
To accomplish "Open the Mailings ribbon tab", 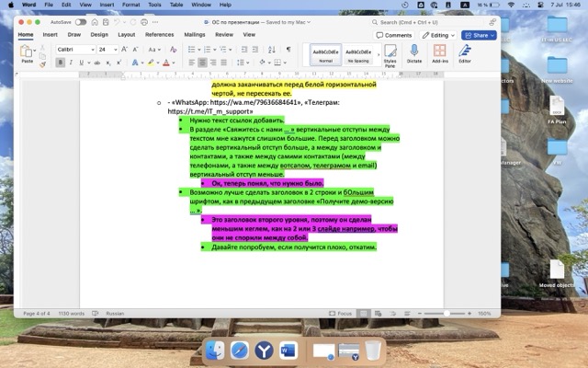I will click(x=194, y=35).
